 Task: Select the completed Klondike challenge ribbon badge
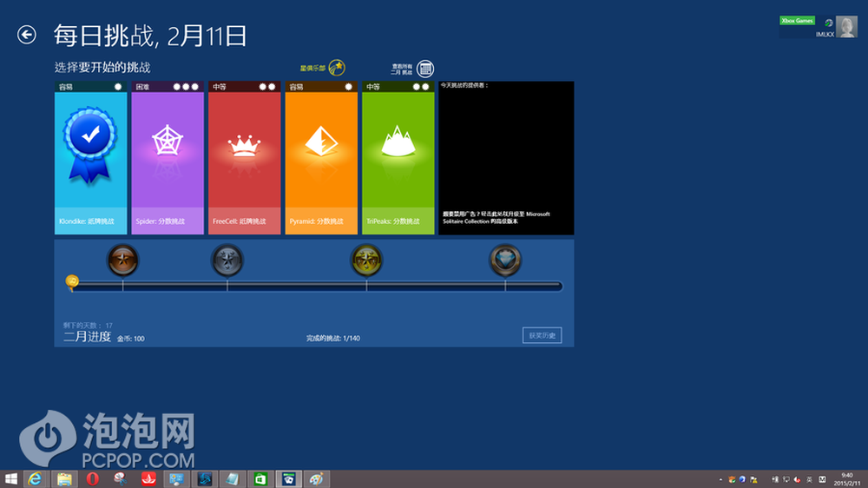(89, 144)
